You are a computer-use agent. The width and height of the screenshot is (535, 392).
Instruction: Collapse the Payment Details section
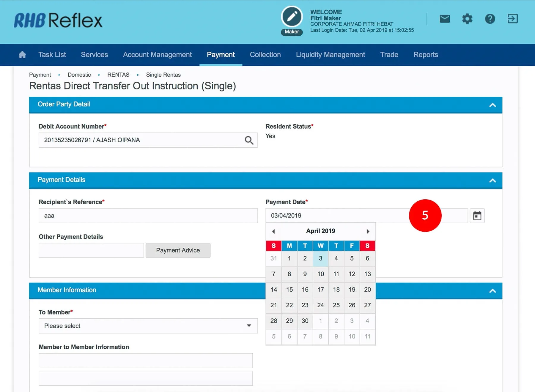coord(492,181)
